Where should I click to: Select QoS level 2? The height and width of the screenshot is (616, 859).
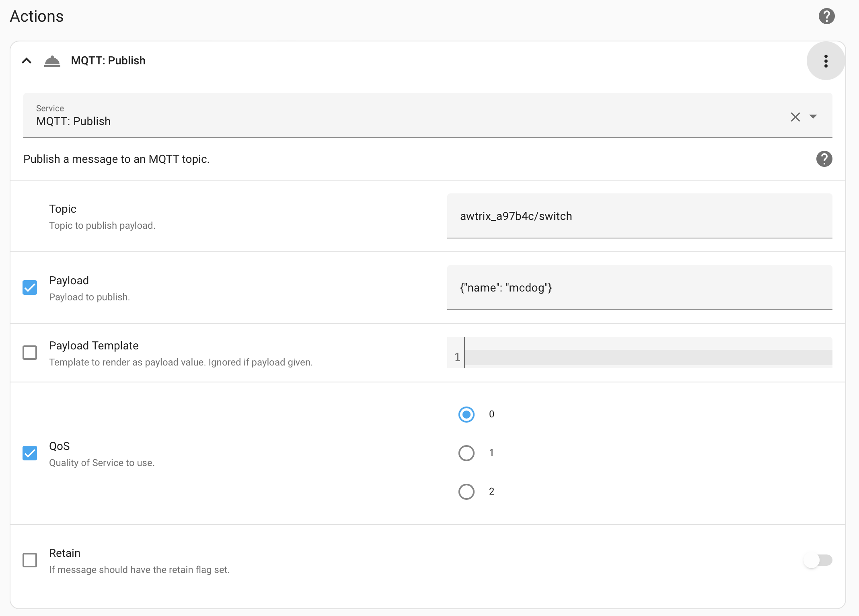(x=466, y=491)
